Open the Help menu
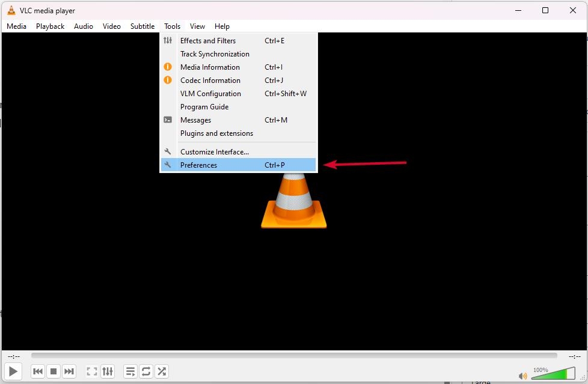 [x=222, y=26]
